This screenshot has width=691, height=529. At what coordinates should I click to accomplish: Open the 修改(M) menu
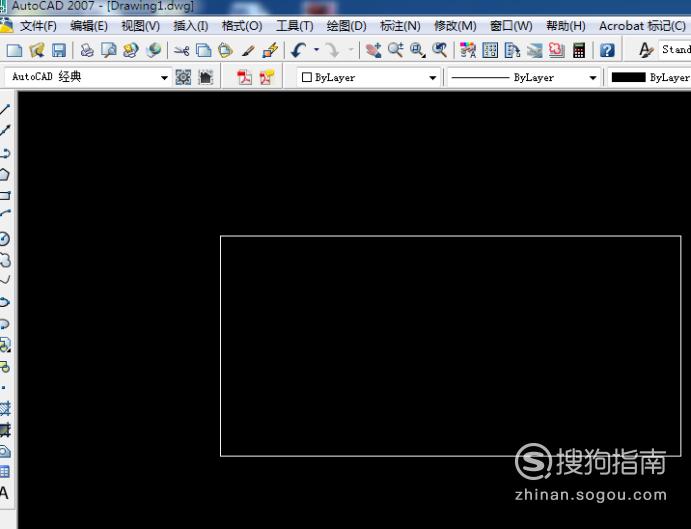(455, 26)
